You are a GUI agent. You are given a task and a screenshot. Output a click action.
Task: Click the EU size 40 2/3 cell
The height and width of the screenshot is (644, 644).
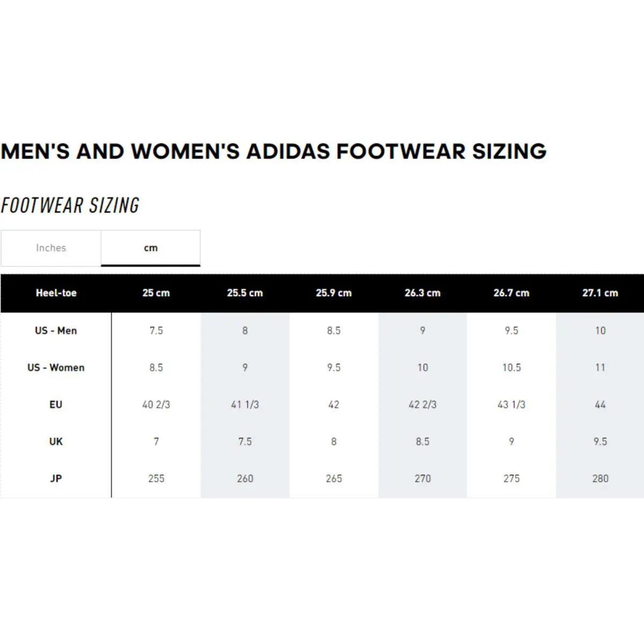[156, 405]
